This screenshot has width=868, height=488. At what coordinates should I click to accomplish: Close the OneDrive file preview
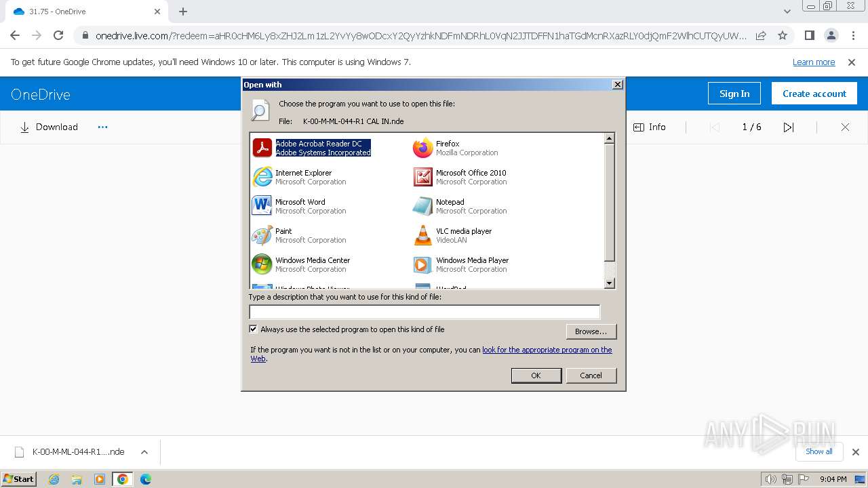[845, 127]
